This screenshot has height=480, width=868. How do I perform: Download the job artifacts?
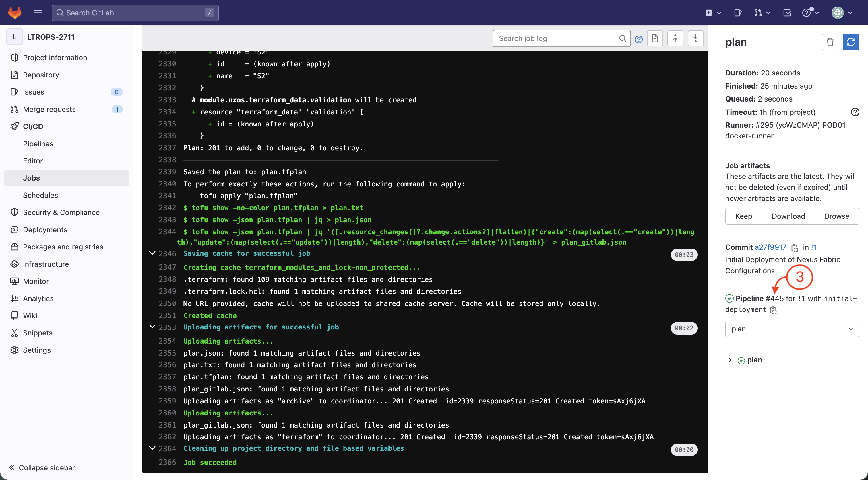[x=788, y=216]
